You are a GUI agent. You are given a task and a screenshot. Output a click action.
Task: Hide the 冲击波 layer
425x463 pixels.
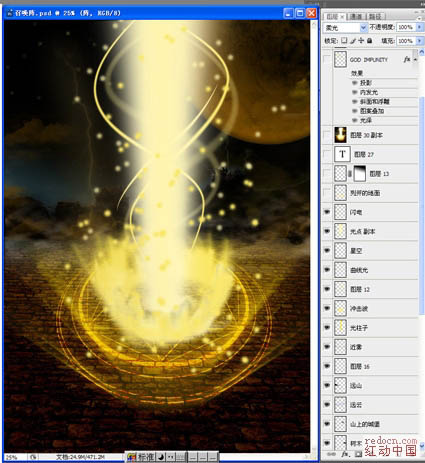(x=327, y=308)
